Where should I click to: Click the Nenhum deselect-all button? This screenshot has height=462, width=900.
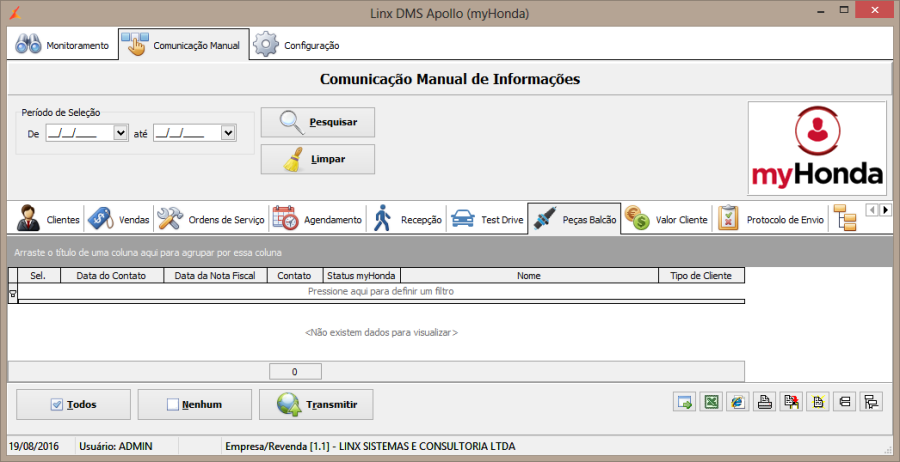coord(195,405)
